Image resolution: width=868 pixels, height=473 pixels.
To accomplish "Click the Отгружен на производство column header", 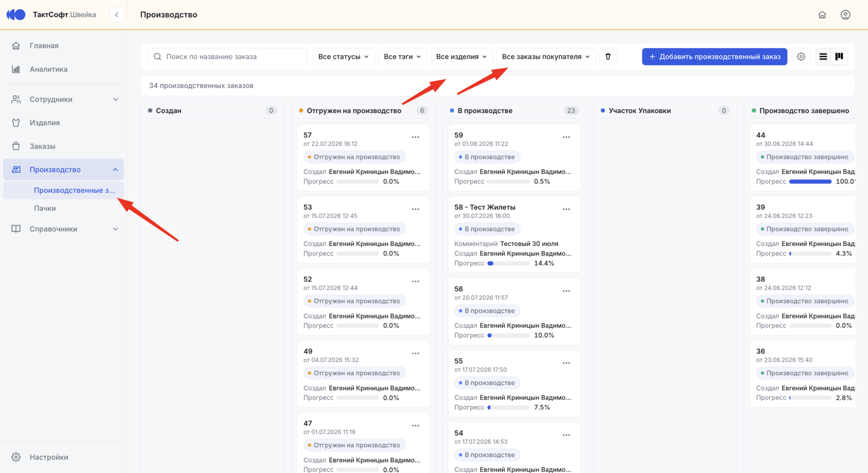I will point(363,111).
